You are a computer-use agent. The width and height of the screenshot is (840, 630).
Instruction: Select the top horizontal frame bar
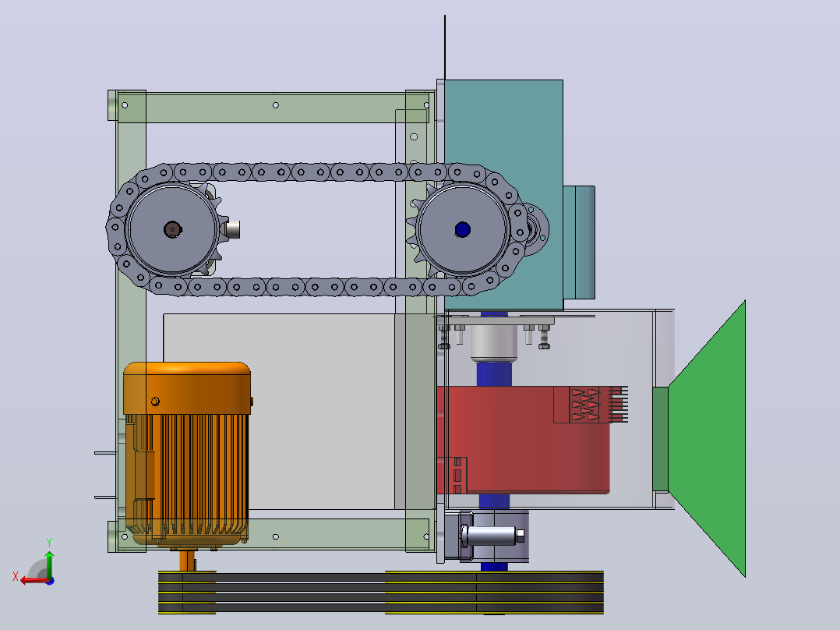coord(272,108)
